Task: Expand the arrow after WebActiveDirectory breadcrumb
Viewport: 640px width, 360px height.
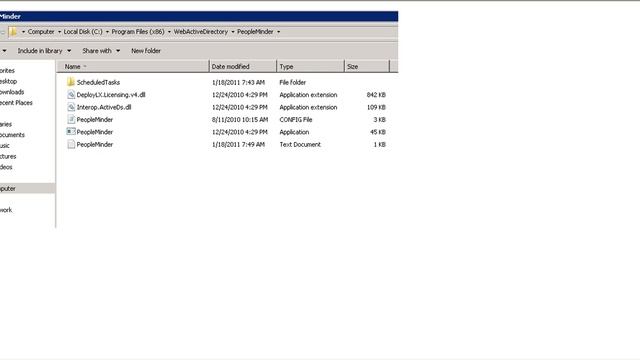Action: (x=233, y=32)
